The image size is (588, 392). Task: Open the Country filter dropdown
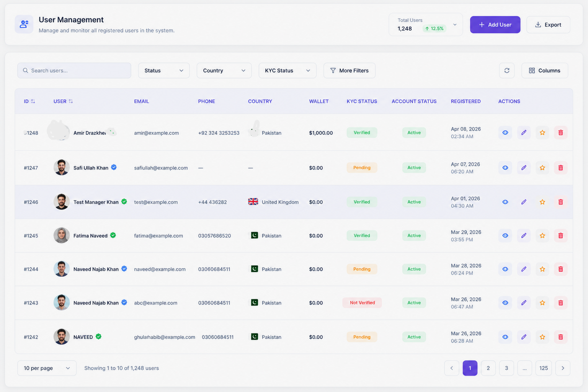pyautogui.click(x=224, y=70)
